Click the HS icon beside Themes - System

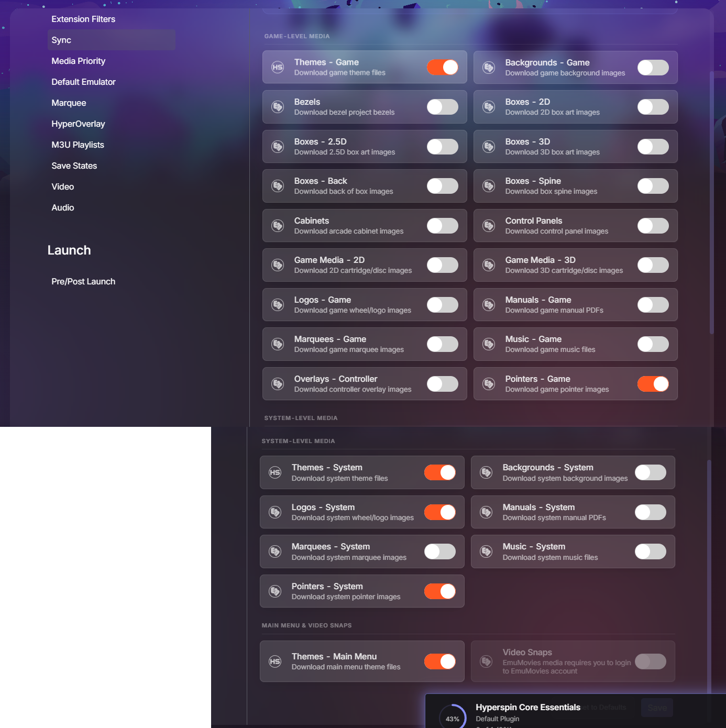point(275,472)
